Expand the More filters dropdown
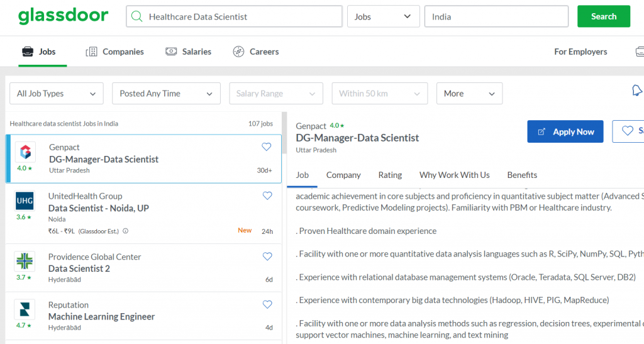This screenshot has height=344, width=644. pyautogui.click(x=469, y=94)
